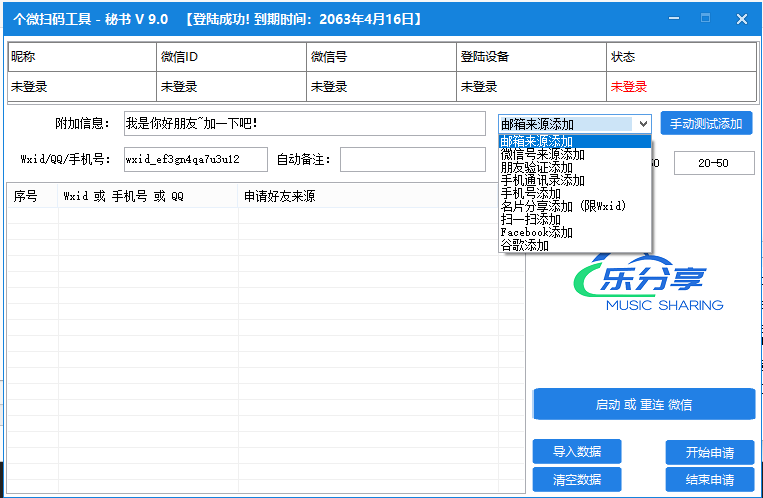Click the 导入数据 button
This screenshot has width=763, height=498.
click(x=576, y=451)
